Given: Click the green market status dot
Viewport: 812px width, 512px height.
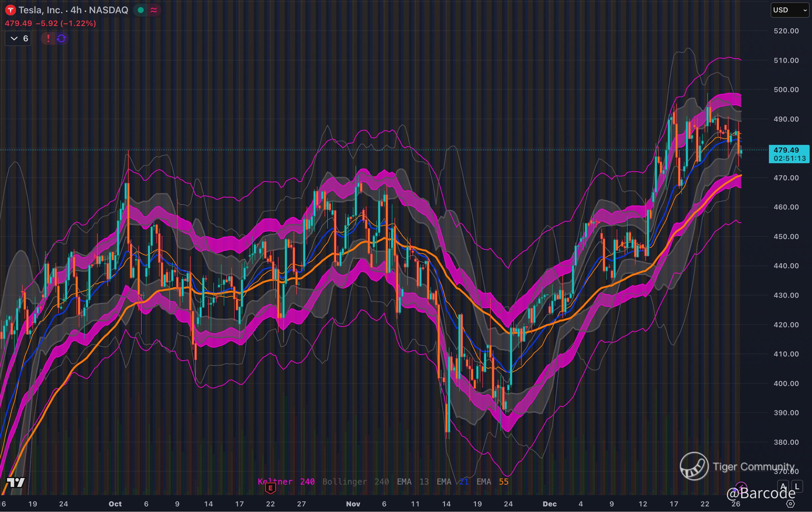Looking at the screenshot, I should (141, 10).
